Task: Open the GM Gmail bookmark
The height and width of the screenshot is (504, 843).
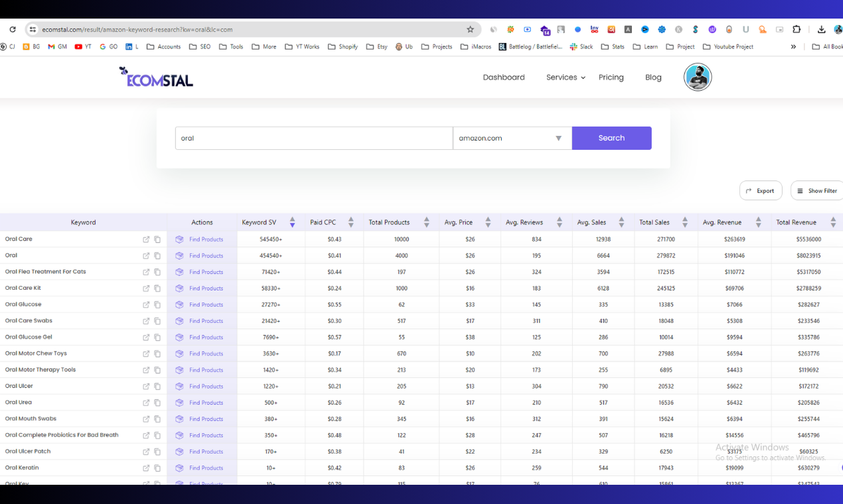Action: coord(58,46)
